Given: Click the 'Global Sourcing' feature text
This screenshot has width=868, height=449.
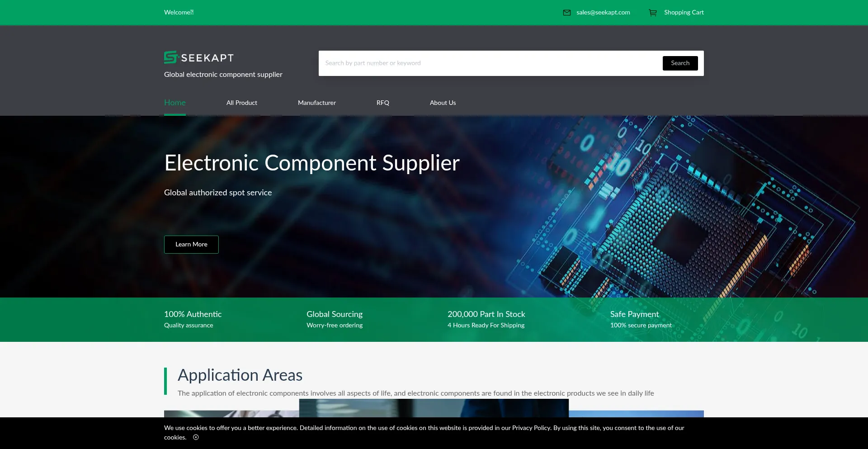Looking at the screenshot, I should (335, 314).
